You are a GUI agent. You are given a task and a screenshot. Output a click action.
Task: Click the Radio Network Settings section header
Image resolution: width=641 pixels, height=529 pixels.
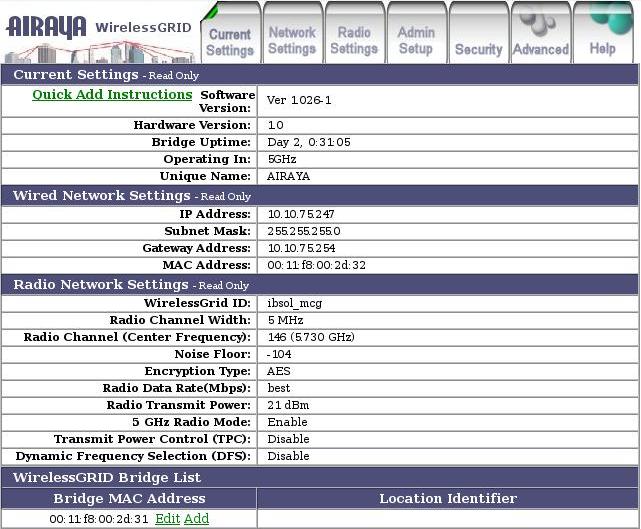[x=320, y=285]
